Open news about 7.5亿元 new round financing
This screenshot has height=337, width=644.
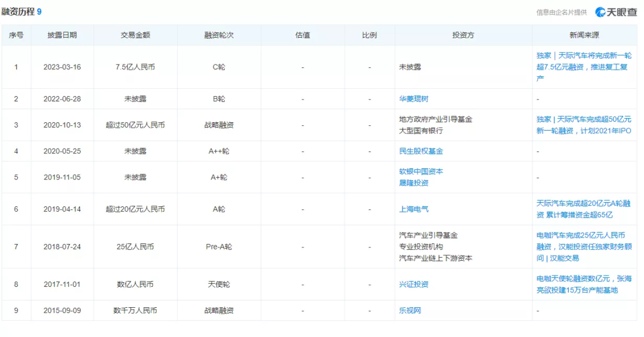point(584,67)
